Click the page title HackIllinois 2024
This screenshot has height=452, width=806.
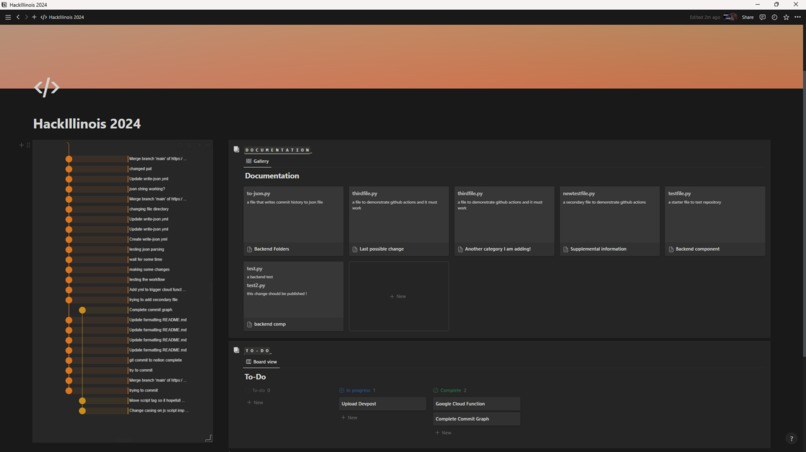point(87,123)
